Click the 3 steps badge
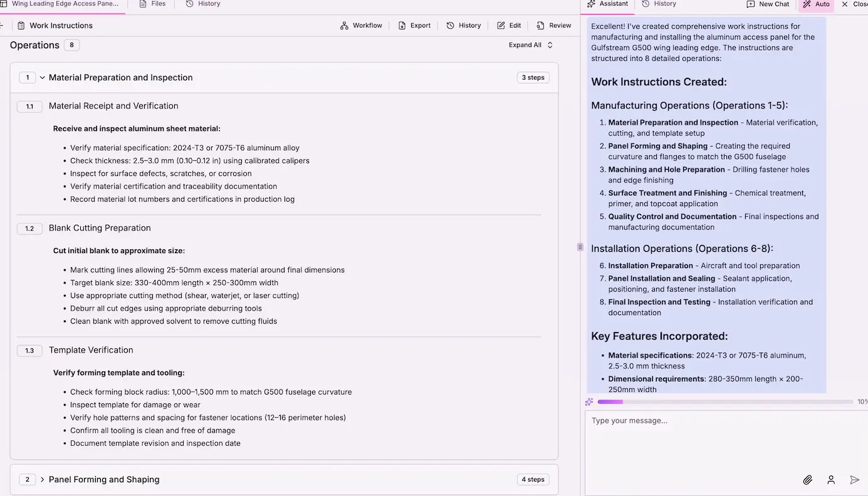Screen dimensions: 868x496 point(532,77)
